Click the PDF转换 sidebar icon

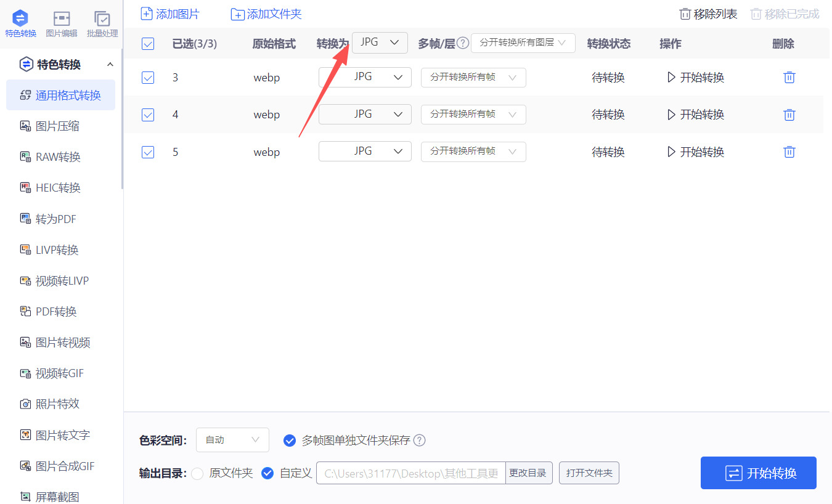25,312
